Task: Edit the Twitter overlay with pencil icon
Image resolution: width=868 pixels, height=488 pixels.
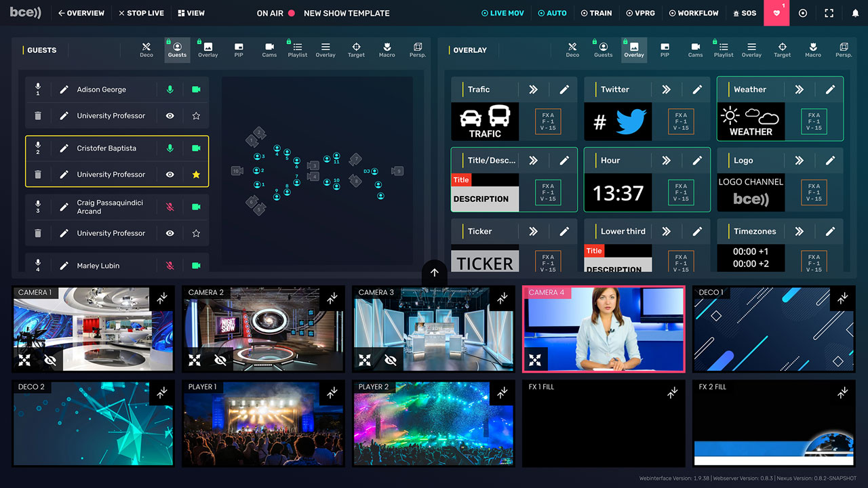Action: pyautogui.click(x=697, y=89)
